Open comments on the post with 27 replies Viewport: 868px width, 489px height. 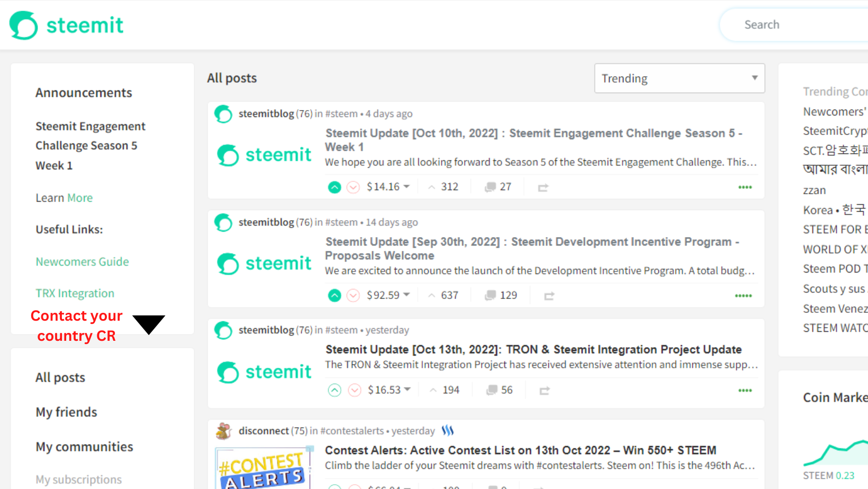(x=498, y=187)
